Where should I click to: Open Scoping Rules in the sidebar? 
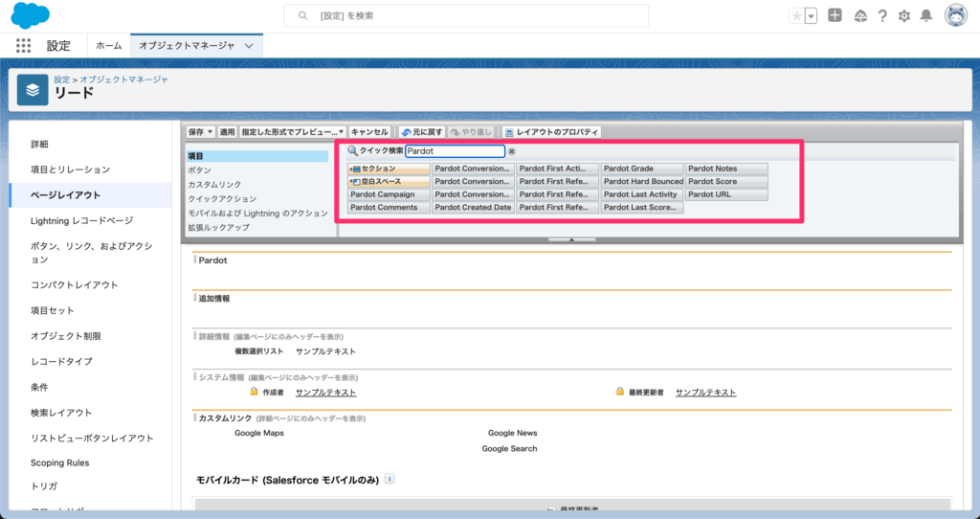click(60, 463)
